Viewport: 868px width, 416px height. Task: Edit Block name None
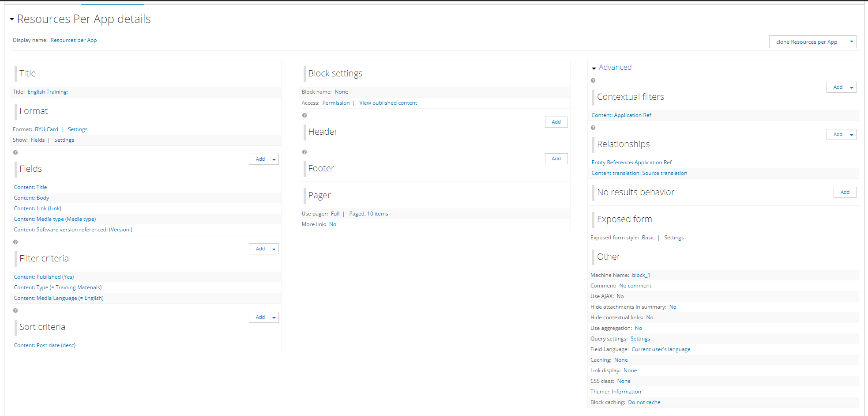coord(341,92)
